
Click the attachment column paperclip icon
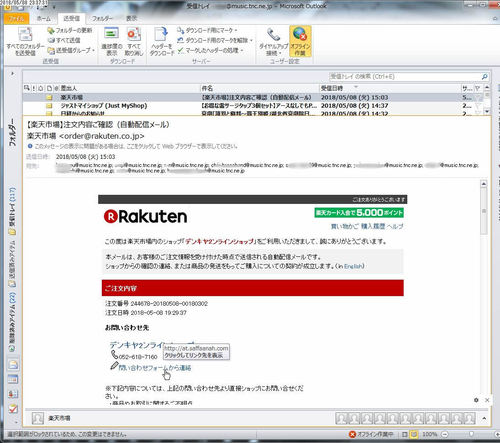coord(56,88)
